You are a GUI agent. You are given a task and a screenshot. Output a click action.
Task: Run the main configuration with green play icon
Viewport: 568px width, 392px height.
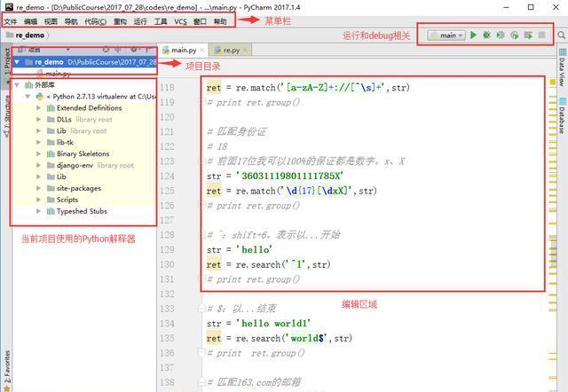(473, 35)
